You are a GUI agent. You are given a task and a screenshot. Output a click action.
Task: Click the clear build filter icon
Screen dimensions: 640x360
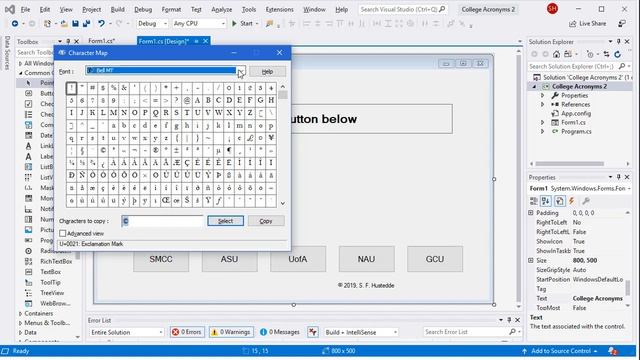(x=313, y=332)
